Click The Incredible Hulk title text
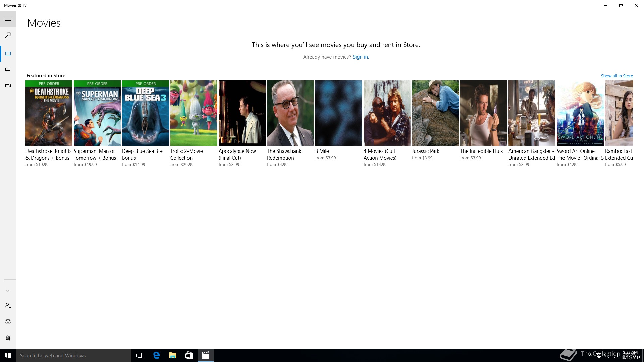 pyautogui.click(x=482, y=151)
